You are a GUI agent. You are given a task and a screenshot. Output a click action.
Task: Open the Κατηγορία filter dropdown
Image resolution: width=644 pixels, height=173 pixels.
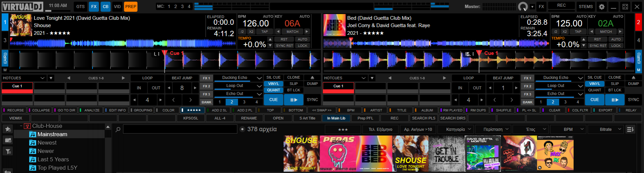459,129
